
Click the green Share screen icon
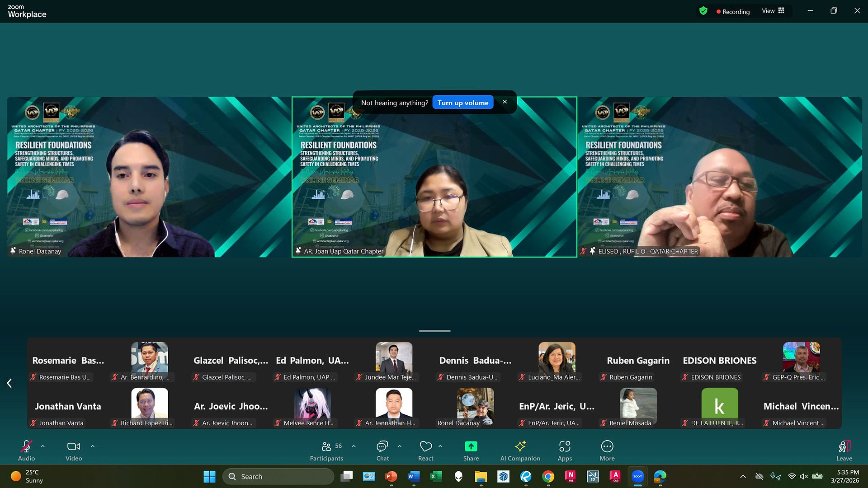coord(471,446)
